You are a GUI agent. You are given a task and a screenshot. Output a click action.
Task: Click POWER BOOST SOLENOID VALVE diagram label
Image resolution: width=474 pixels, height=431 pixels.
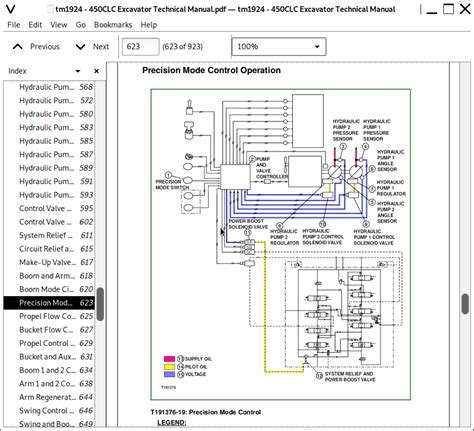pyautogui.click(x=248, y=224)
